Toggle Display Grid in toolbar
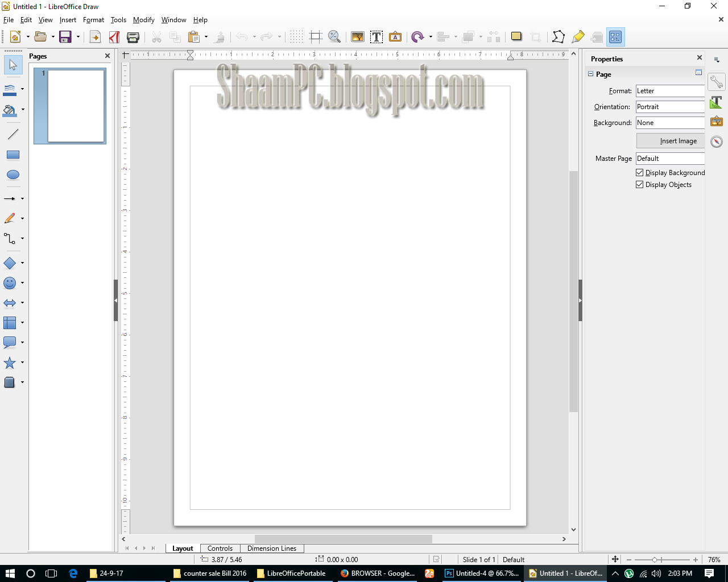The image size is (728, 582). click(x=297, y=37)
